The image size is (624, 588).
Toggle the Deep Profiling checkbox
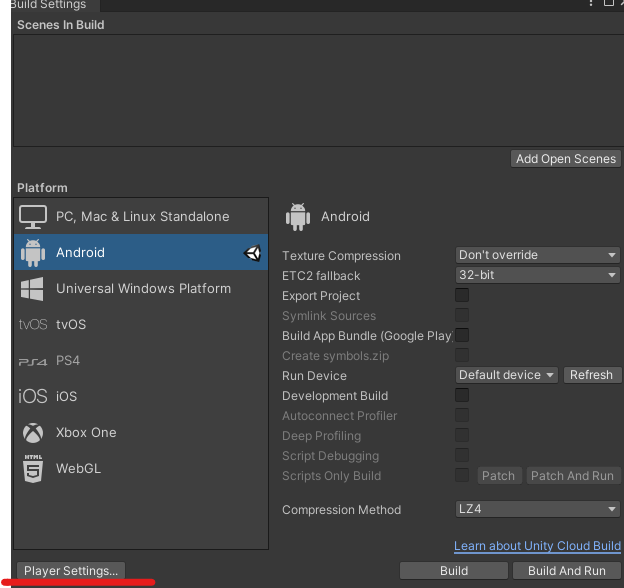462,435
